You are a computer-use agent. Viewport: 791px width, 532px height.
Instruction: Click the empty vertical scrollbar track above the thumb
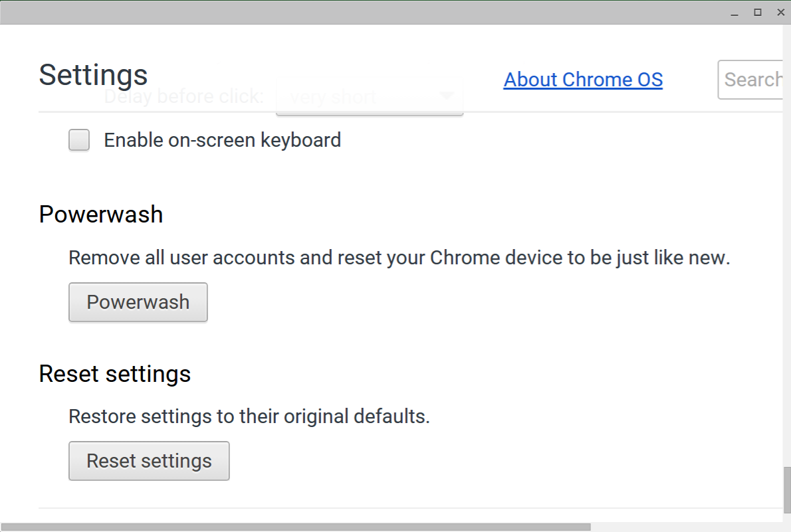click(x=787, y=266)
